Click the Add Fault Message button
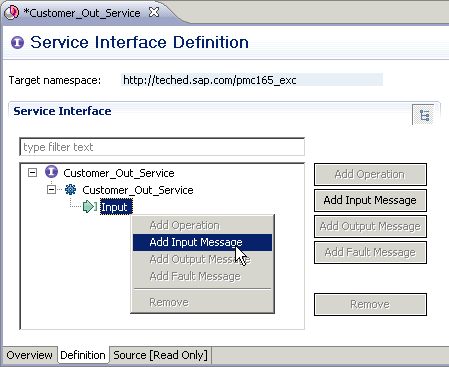Image resolution: width=449 pixels, height=367 pixels. coord(370,252)
